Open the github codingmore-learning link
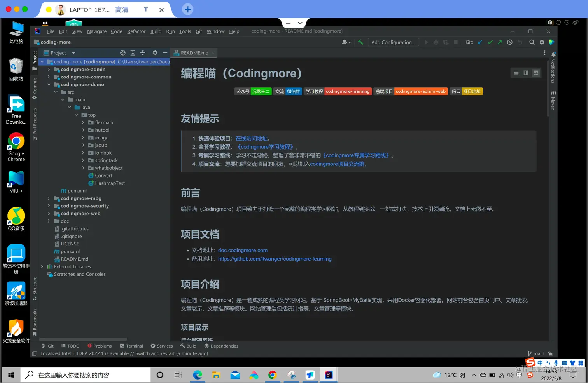 tap(275, 259)
